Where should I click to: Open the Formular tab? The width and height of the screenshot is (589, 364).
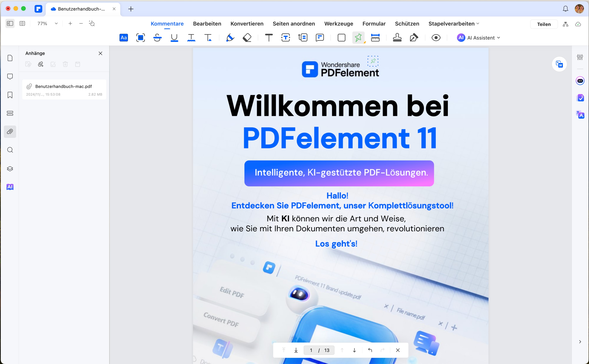coord(374,24)
